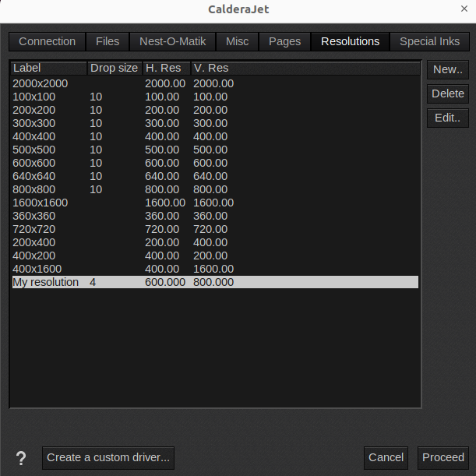Click the drop size 10 in 800x800 row
Image resolution: width=476 pixels, height=476 pixels.
[96, 190]
